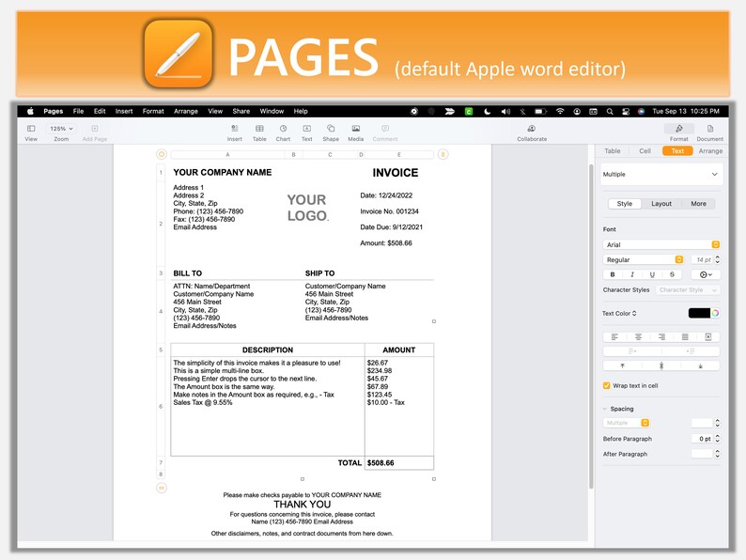Click the volume icon in the menu bar
The width and height of the screenshot is (746, 560).
[x=505, y=111]
